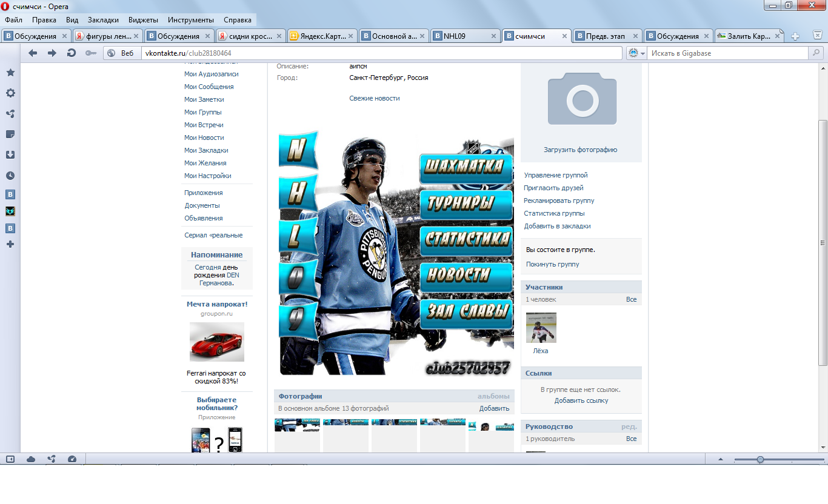Close the Яндекс.Карты tab
Viewport: 828px width, 504px height.
[x=350, y=36]
